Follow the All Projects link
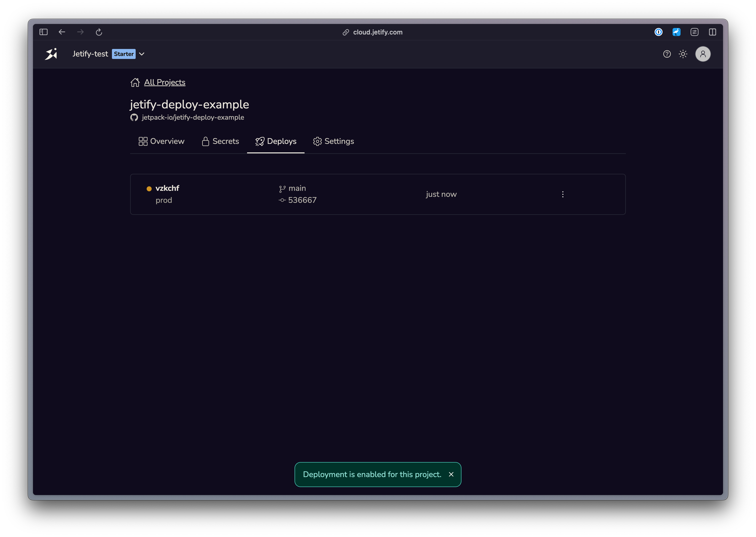The image size is (756, 537). [164, 82]
